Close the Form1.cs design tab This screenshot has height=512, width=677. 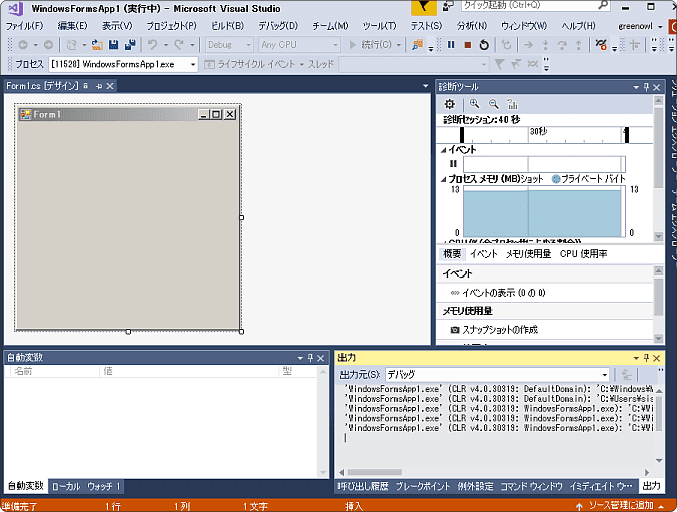pos(110,86)
